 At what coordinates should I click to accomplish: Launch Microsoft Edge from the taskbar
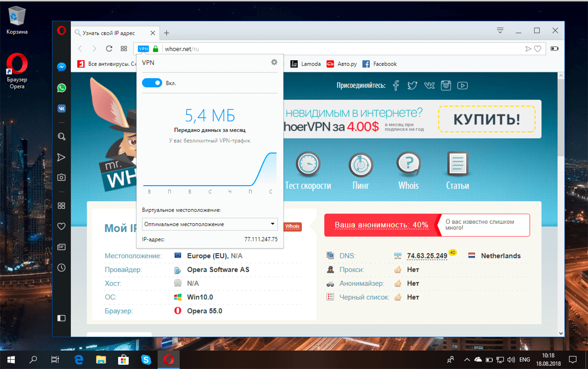click(x=78, y=359)
